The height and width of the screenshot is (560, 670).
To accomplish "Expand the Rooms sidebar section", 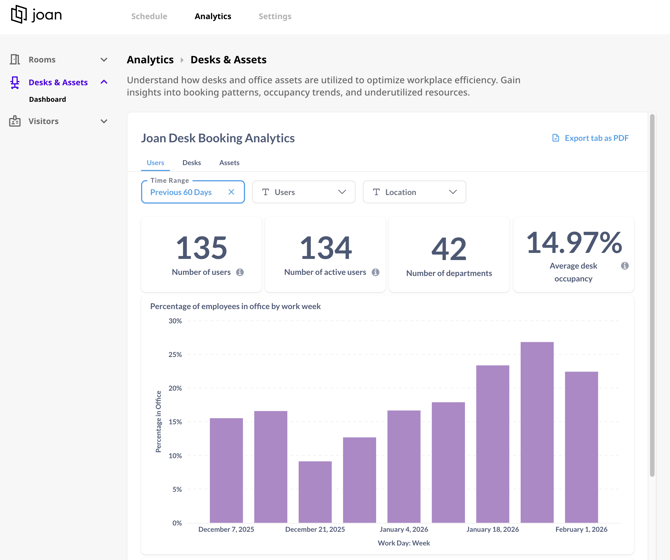I will point(104,60).
